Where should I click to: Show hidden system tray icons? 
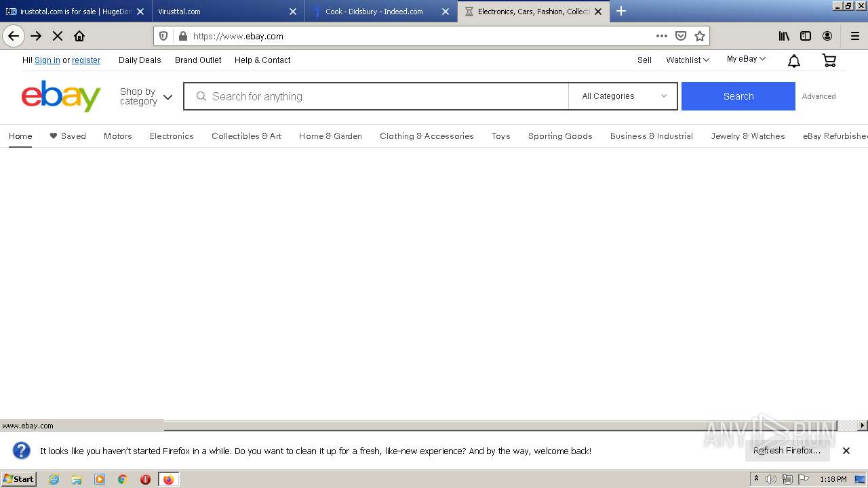[x=756, y=479]
